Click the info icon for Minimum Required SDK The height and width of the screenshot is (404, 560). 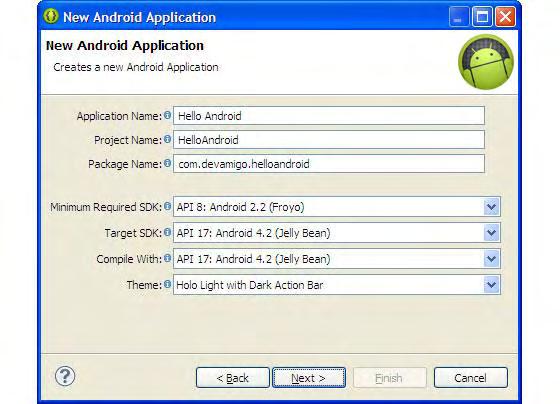[x=167, y=206]
